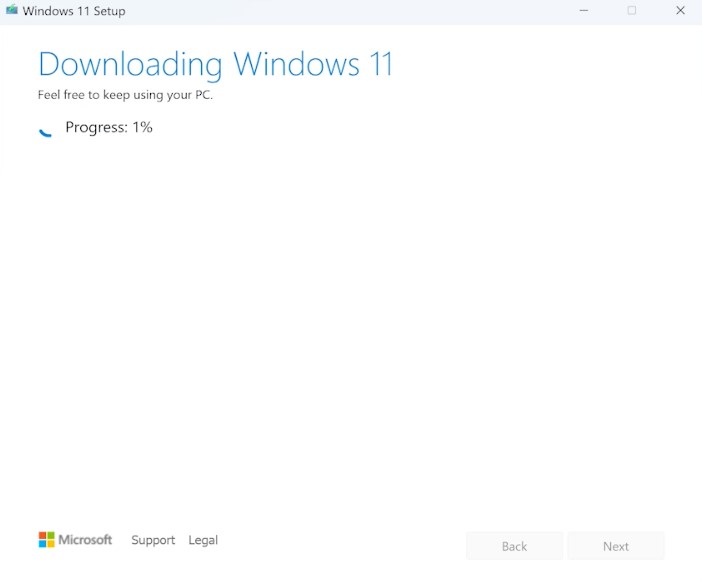Image resolution: width=702 pixels, height=584 pixels.
Task: Maximize the Windows 11 Setup window
Action: (632, 11)
